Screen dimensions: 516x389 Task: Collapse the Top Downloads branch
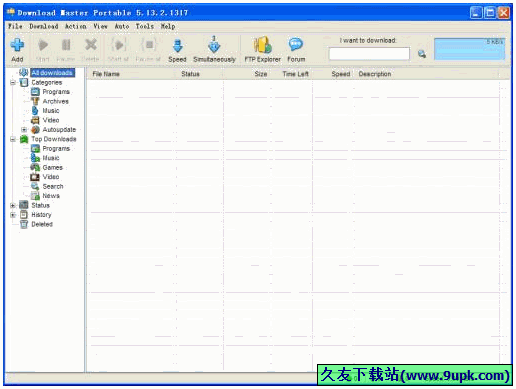(13, 139)
